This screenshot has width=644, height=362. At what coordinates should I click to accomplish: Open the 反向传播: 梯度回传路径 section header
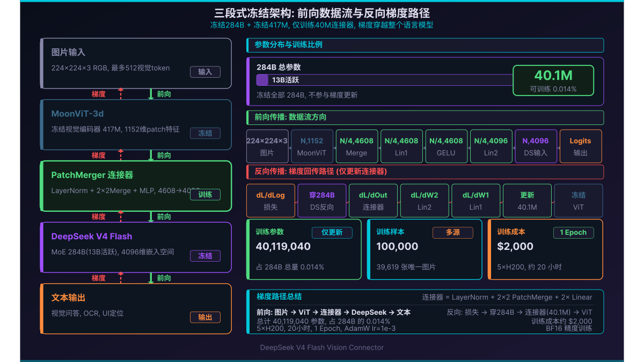(x=425, y=172)
